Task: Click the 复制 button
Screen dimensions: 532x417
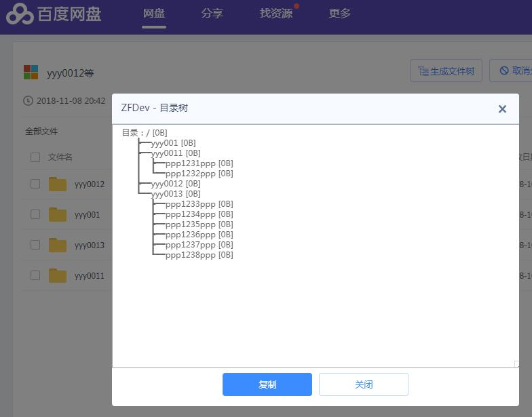Action: [267, 384]
